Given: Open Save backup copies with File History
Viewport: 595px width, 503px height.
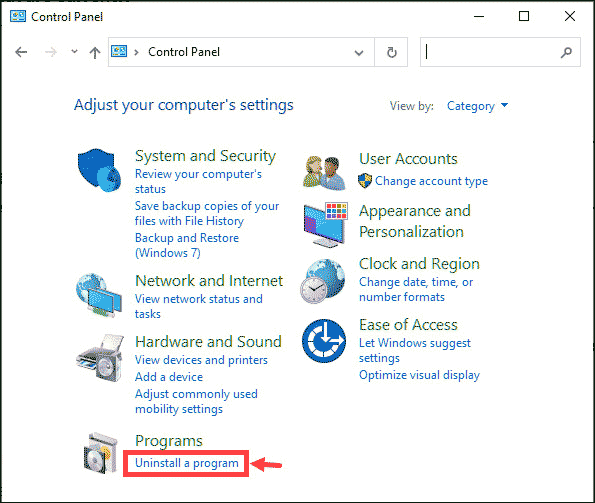Looking at the screenshot, I should click(207, 213).
